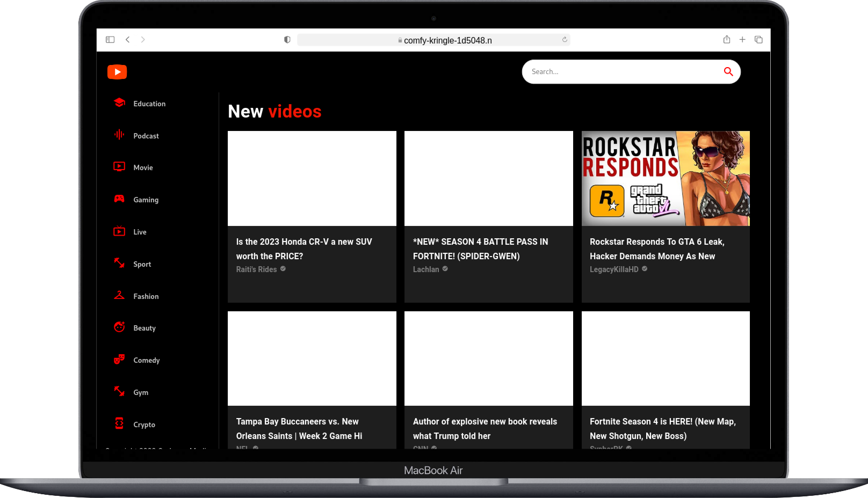The image size is (868, 498).
Task: Click the Live TV icon
Action: click(119, 231)
